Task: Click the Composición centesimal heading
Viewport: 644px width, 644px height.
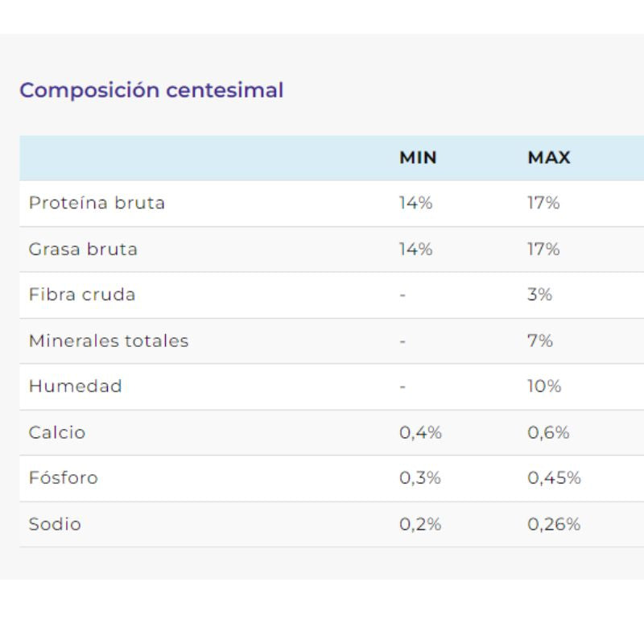Action: [151, 90]
